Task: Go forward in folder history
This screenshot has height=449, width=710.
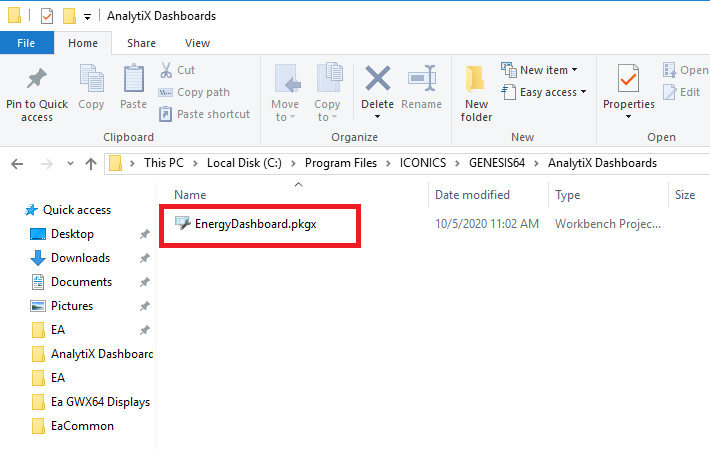Action: (46, 163)
